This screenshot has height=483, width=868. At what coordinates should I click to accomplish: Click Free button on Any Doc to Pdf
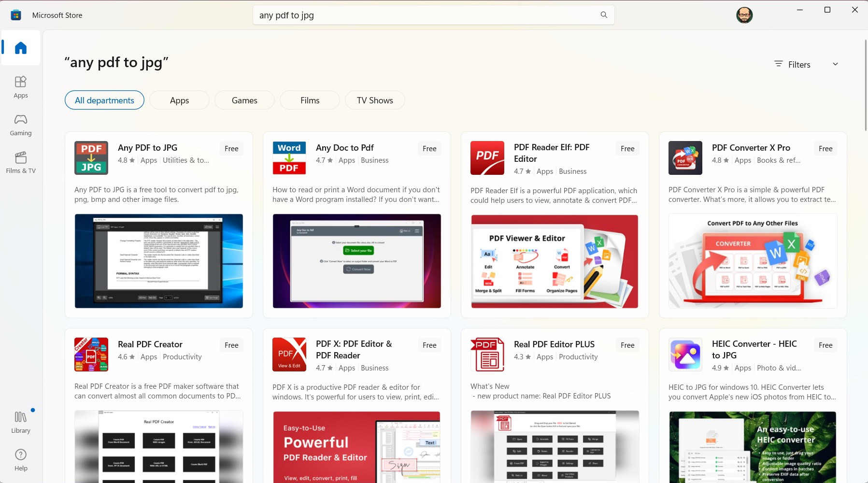coord(429,149)
